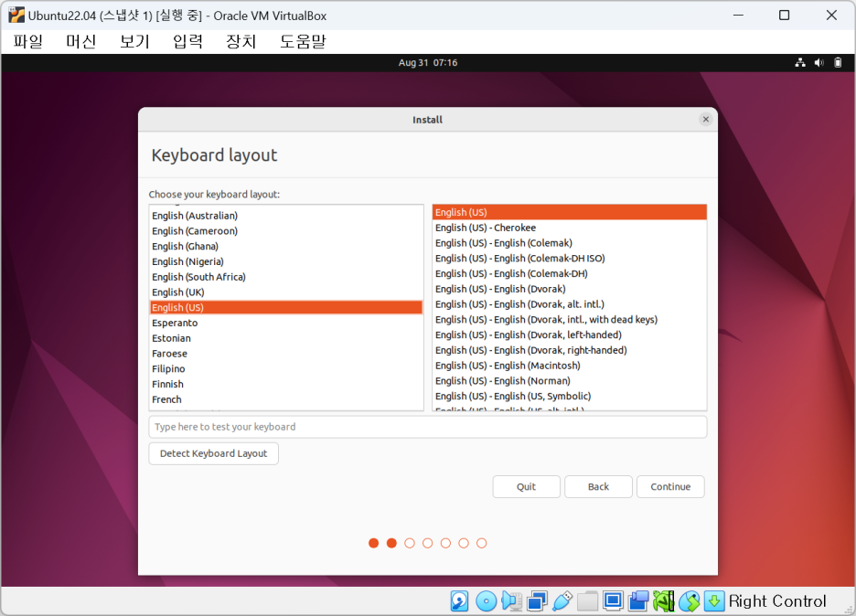The image size is (856, 616).
Task: Click the optical disc drive status icon
Action: click(486, 601)
